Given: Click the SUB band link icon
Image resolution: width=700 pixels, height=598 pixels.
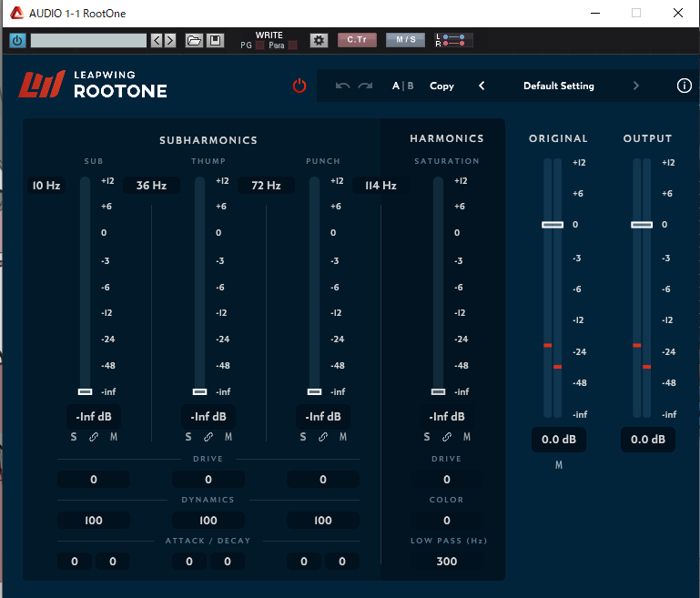Looking at the screenshot, I should (x=94, y=437).
